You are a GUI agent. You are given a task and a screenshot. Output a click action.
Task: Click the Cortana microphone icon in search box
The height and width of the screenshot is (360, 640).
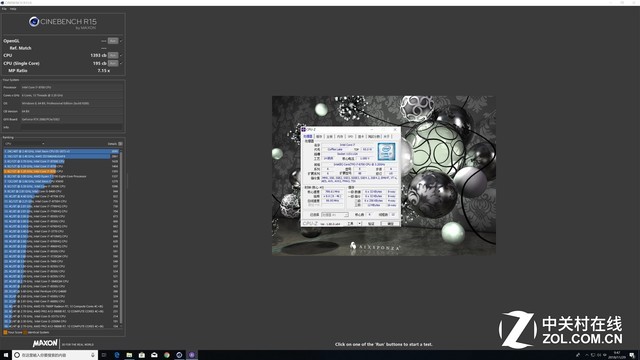coord(93,355)
